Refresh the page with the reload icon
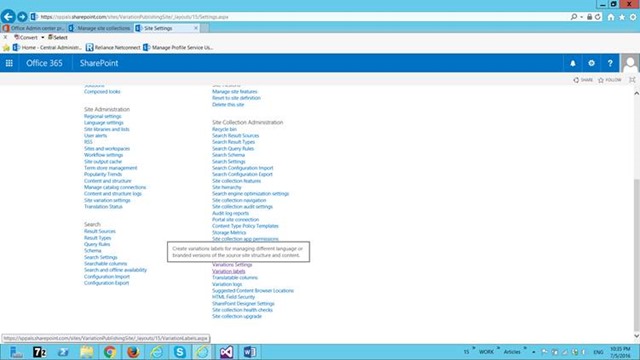640x360 pixels. [x=598, y=17]
